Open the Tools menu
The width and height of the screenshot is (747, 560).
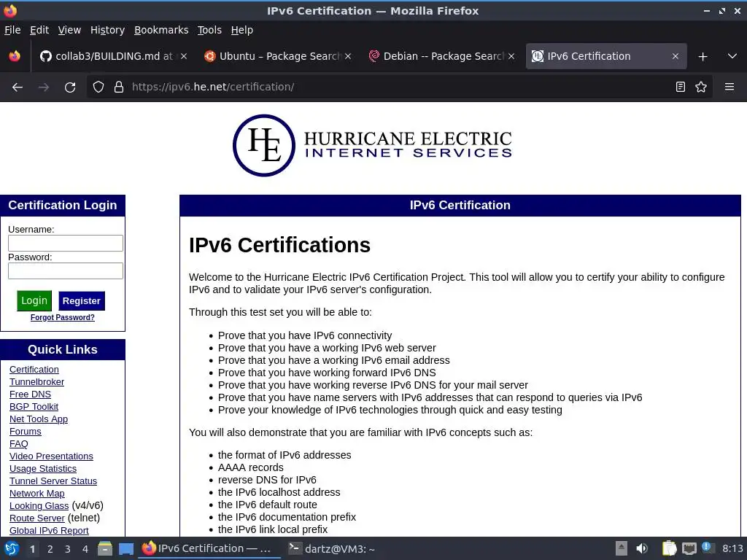[209, 30]
